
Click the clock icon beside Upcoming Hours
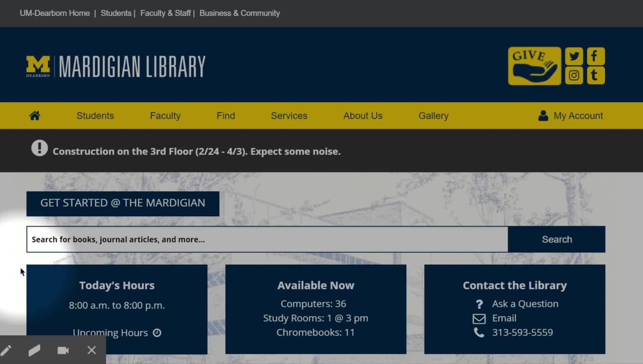coord(157,332)
